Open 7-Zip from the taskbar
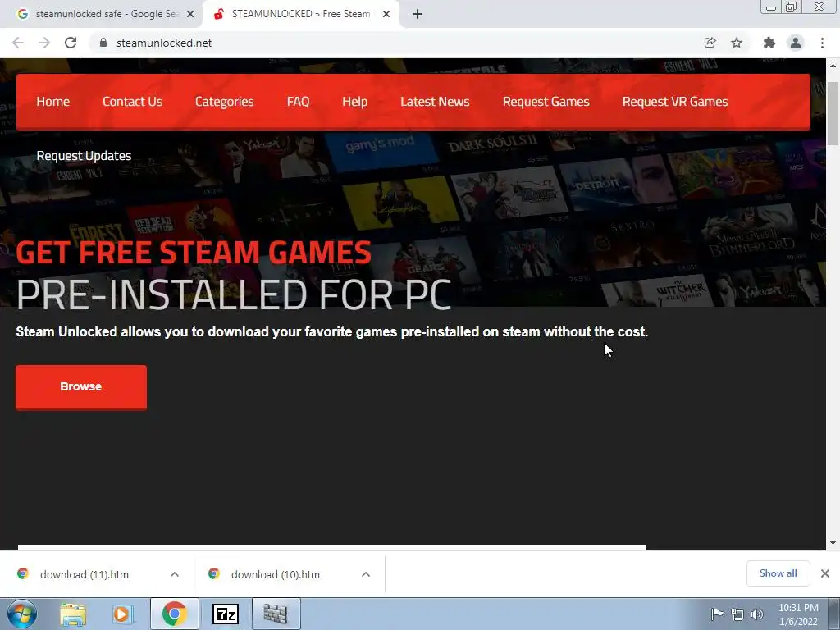Image resolution: width=840 pixels, height=630 pixels. pyautogui.click(x=225, y=614)
